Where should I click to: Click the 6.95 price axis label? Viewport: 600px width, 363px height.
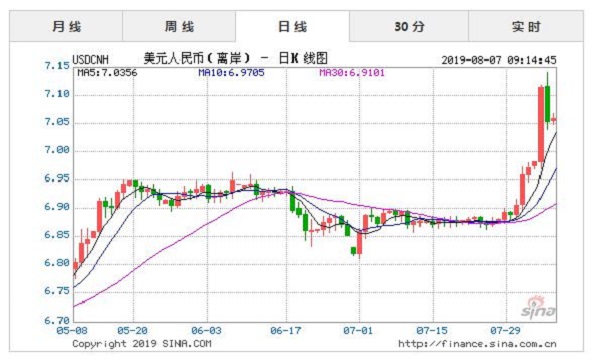click(x=57, y=178)
